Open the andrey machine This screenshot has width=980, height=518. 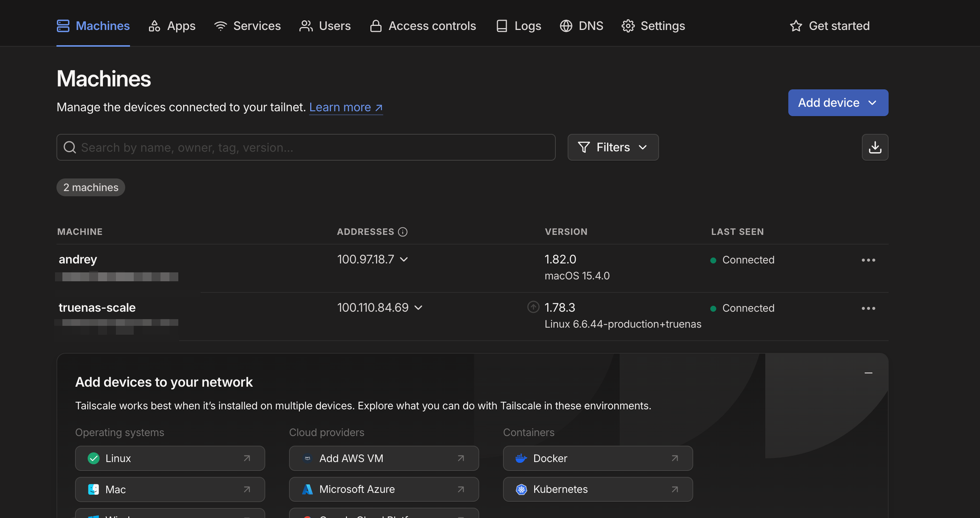(x=78, y=259)
